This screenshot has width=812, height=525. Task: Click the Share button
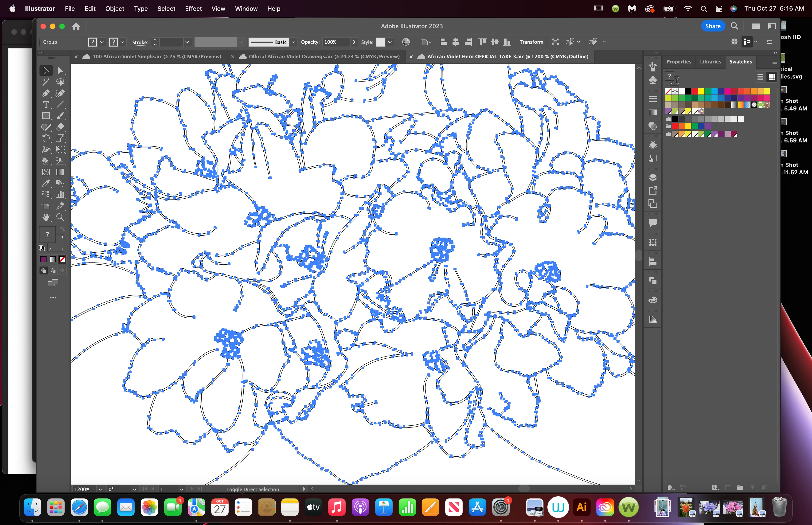tap(713, 26)
